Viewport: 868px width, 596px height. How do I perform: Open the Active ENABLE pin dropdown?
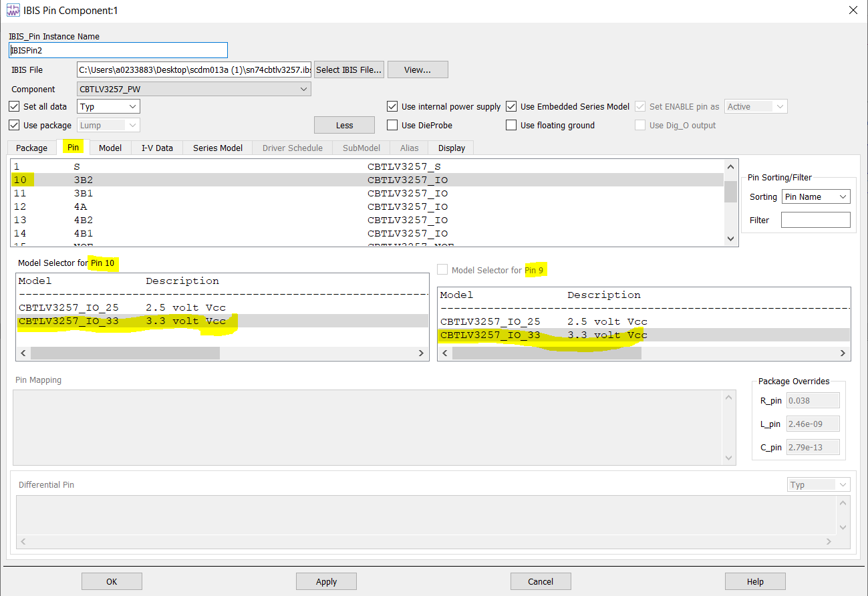[x=756, y=106]
